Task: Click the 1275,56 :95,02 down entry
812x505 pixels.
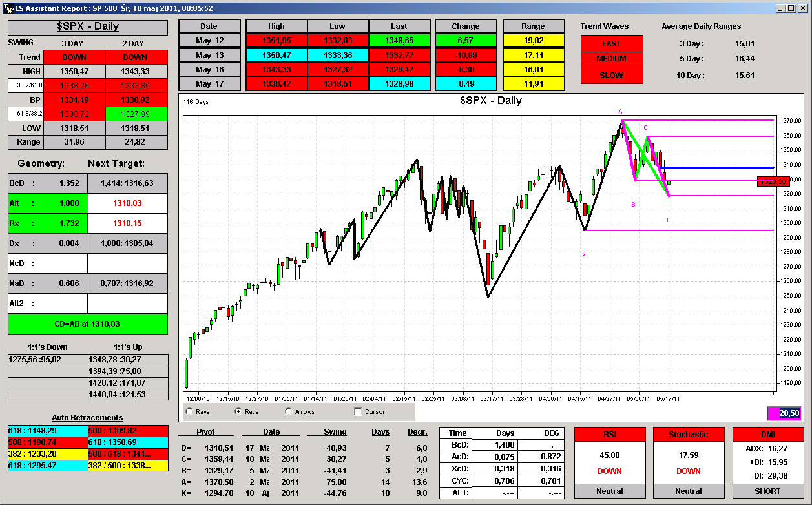Action: (x=48, y=359)
